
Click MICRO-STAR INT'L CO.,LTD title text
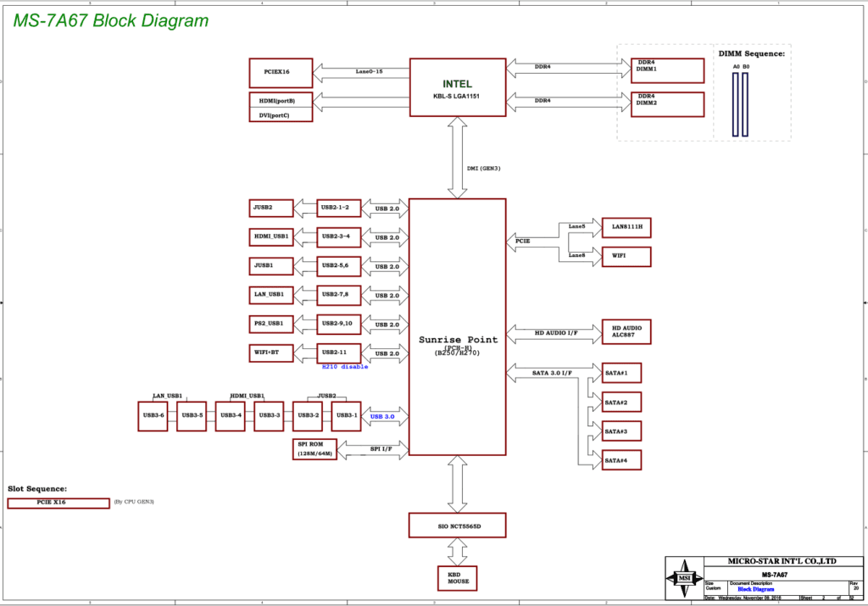click(x=782, y=561)
